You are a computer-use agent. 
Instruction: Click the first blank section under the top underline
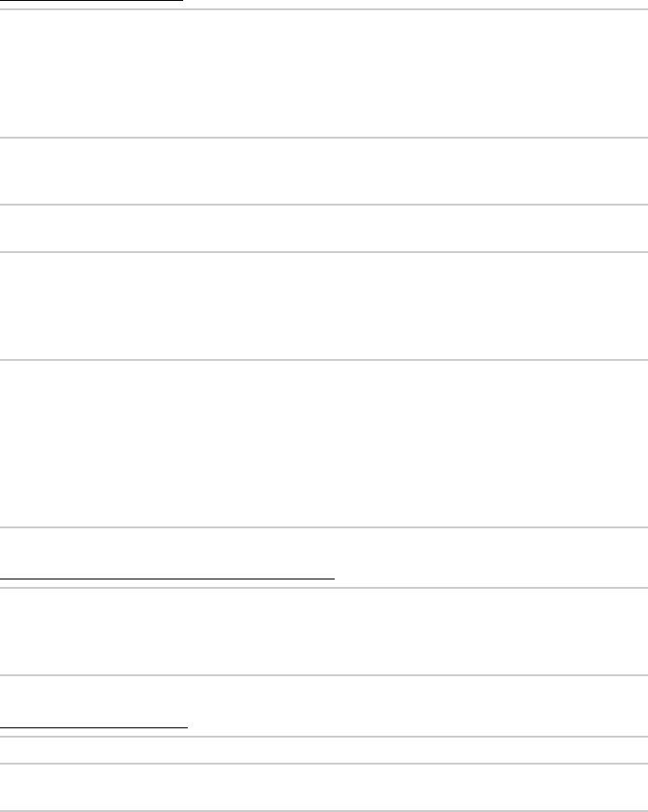(x=324, y=73)
